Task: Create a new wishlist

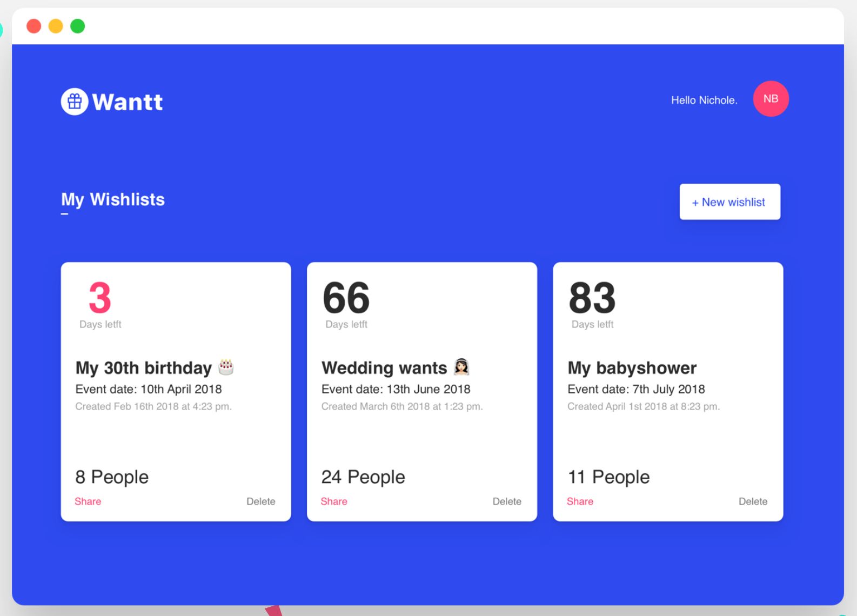Action: pyautogui.click(x=729, y=202)
